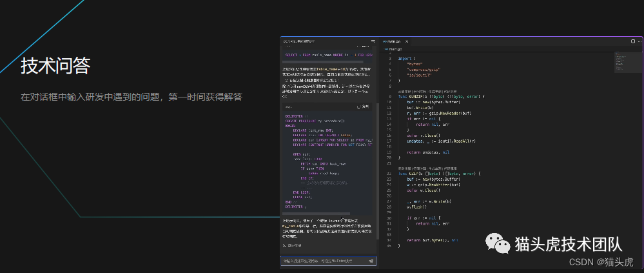644x273 pixels.
Task: Open chat panel menu icon in header
Action: [373, 41]
